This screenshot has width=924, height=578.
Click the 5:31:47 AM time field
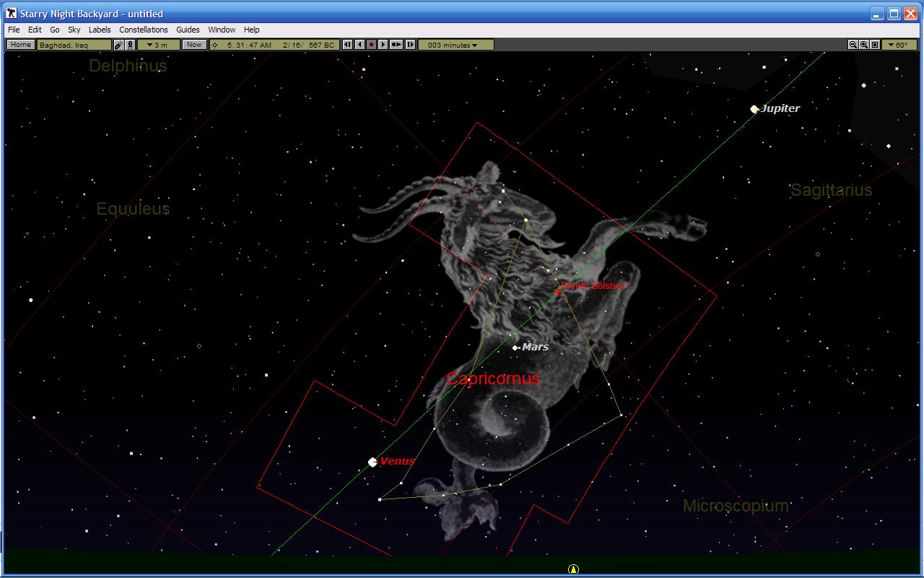[x=249, y=45]
